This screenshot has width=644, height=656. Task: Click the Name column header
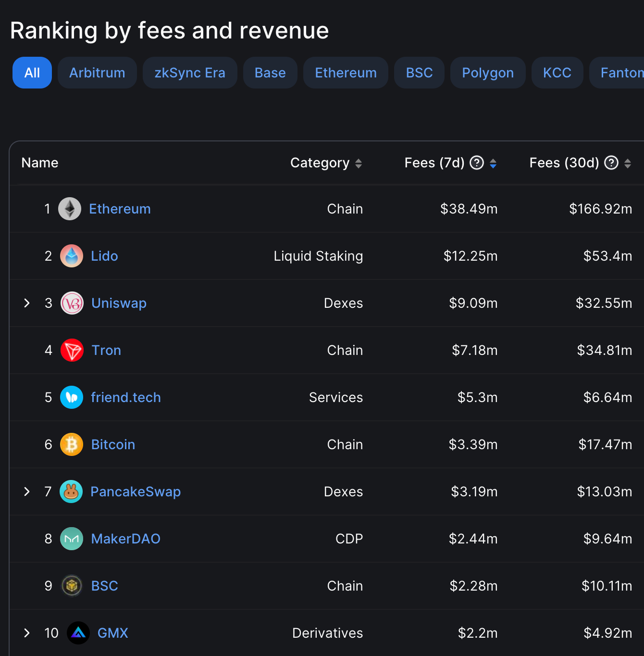[x=40, y=163]
